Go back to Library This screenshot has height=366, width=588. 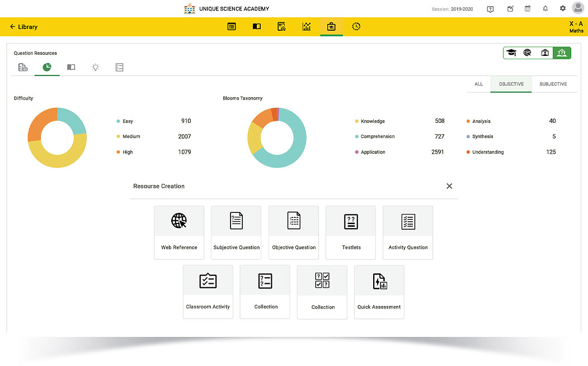click(x=23, y=27)
